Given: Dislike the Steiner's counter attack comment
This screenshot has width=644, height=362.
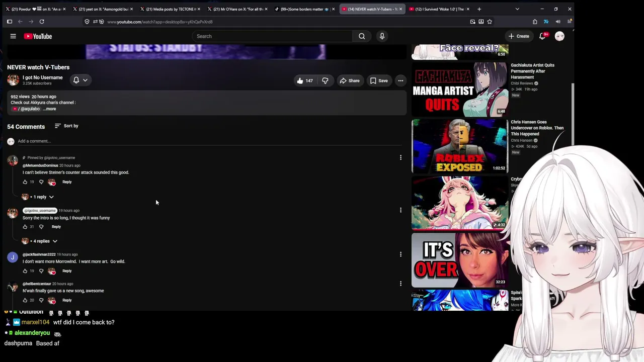Looking at the screenshot, I should [x=41, y=182].
